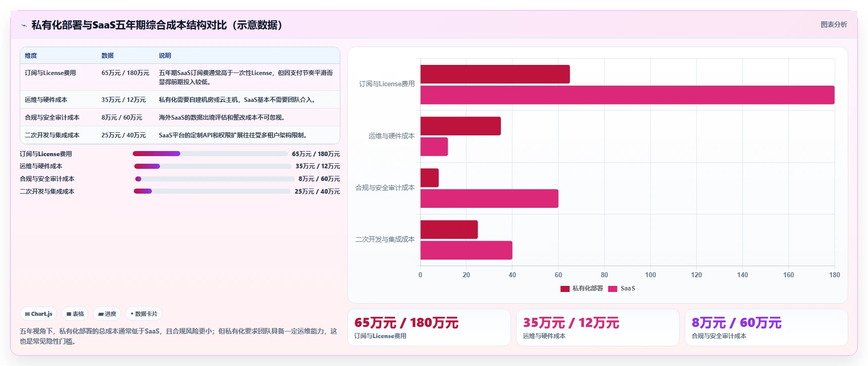Click the 订阅与License费用 progress bar
868x366 pixels.
[210, 154]
